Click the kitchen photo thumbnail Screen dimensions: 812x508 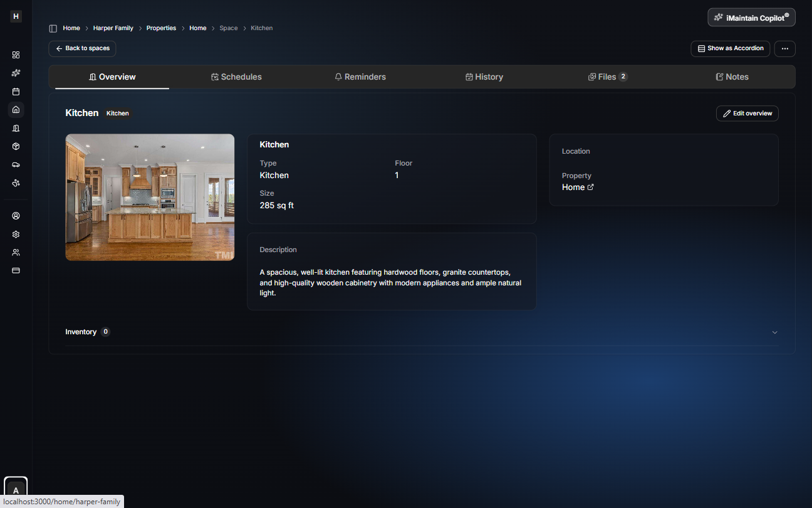coord(150,196)
